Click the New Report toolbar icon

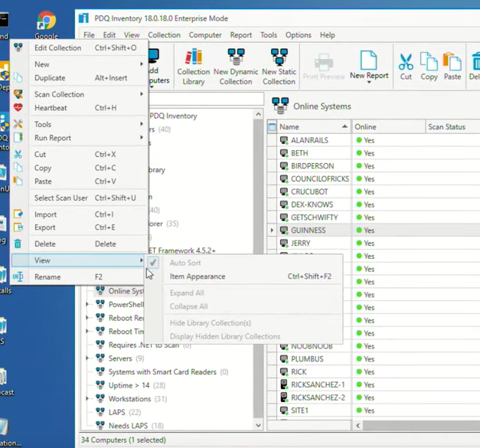click(x=368, y=60)
